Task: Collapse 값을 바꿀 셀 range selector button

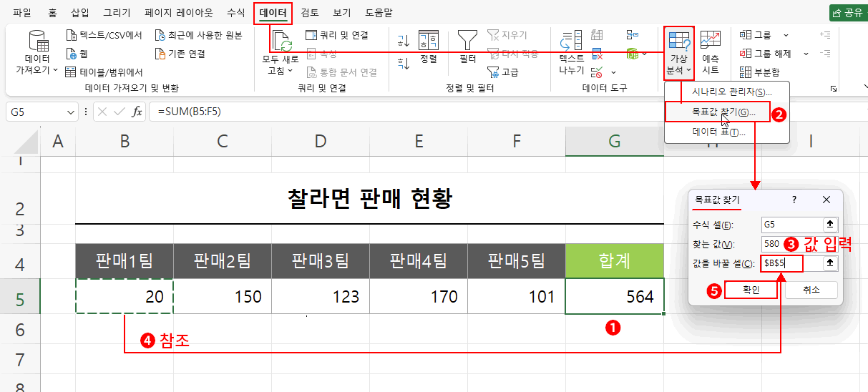Action: pyautogui.click(x=829, y=263)
